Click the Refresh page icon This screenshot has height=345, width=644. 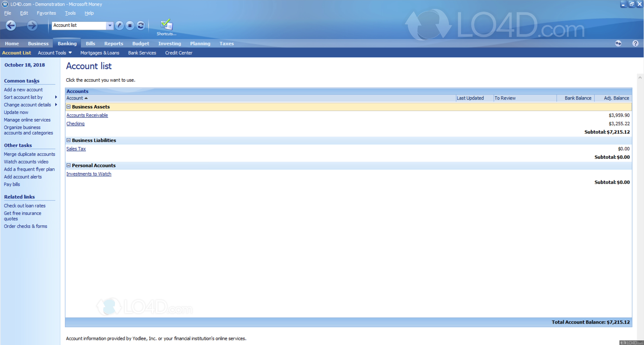pyautogui.click(x=141, y=25)
